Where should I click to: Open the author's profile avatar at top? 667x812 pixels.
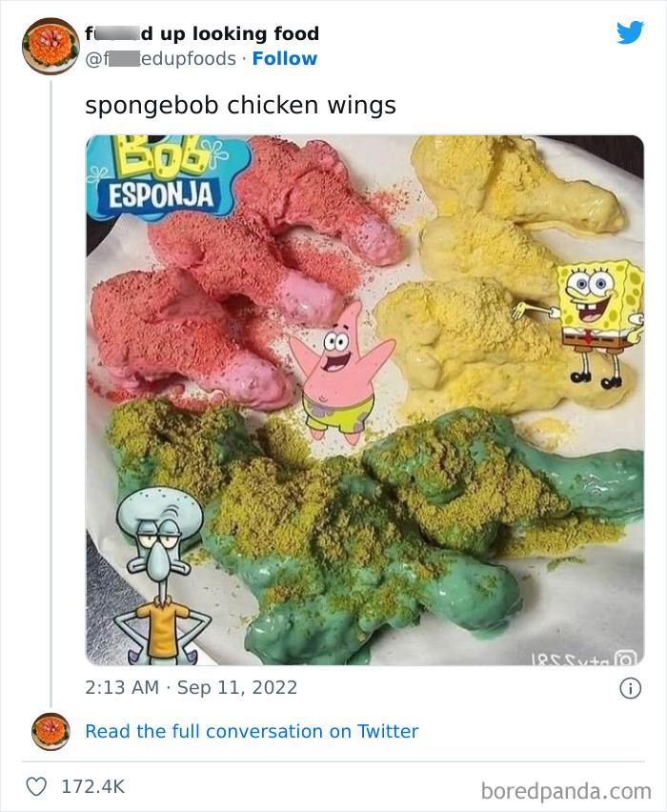pos(51,46)
